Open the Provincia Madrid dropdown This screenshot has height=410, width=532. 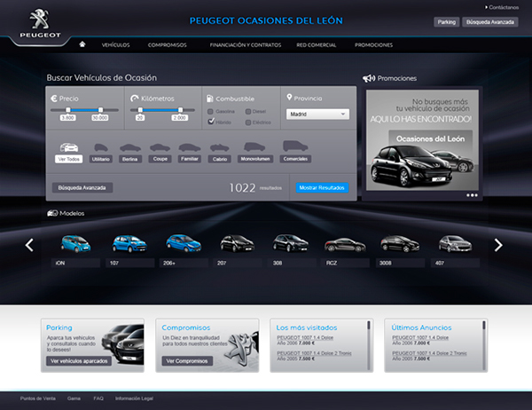[317, 114]
